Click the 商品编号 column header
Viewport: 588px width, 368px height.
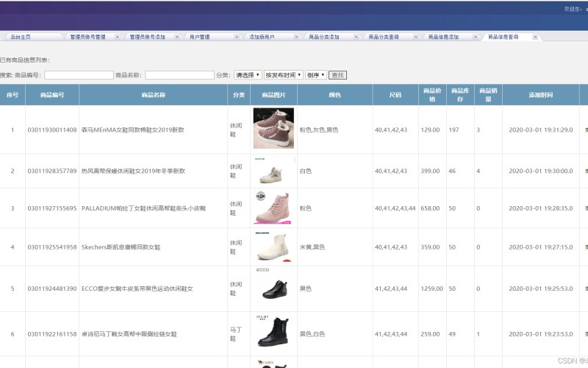tap(52, 95)
